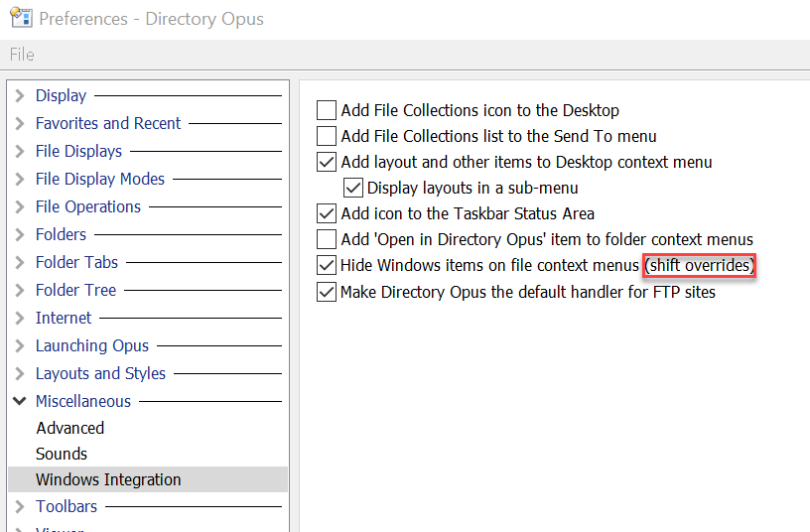The height and width of the screenshot is (532, 810).
Task: Expand the Display category chevron
Action: point(20,95)
